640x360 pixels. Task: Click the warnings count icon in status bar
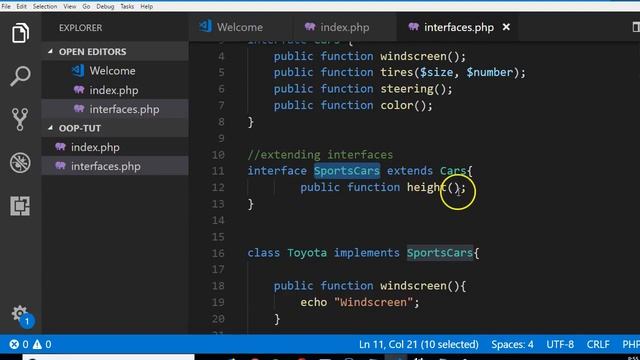[37, 344]
